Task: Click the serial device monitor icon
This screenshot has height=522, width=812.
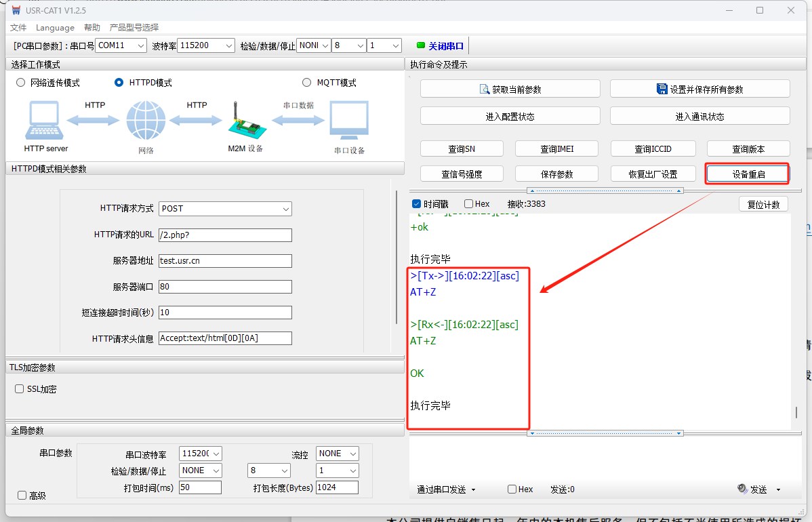Action: [x=349, y=122]
